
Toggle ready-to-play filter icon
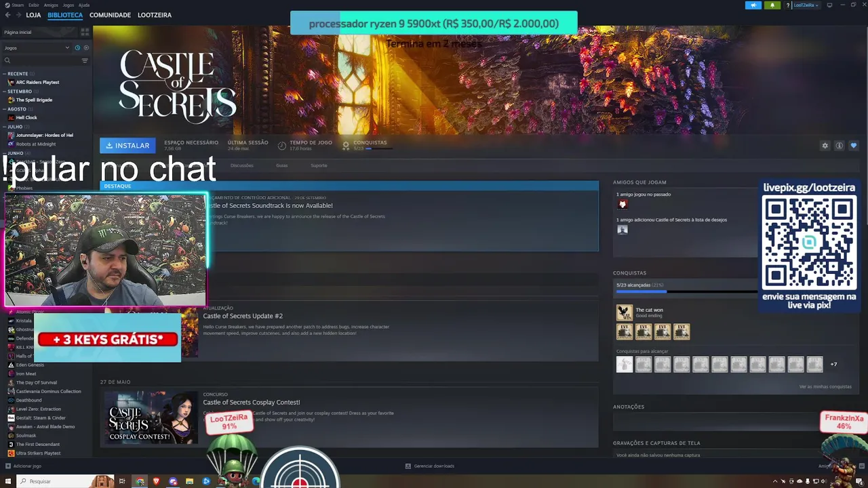tap(85, 47)
